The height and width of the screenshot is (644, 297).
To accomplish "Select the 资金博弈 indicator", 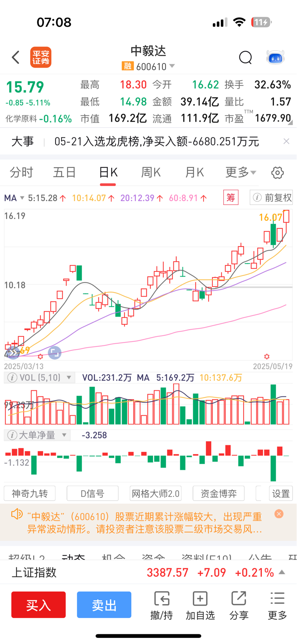I will click(x=219, y=494).
